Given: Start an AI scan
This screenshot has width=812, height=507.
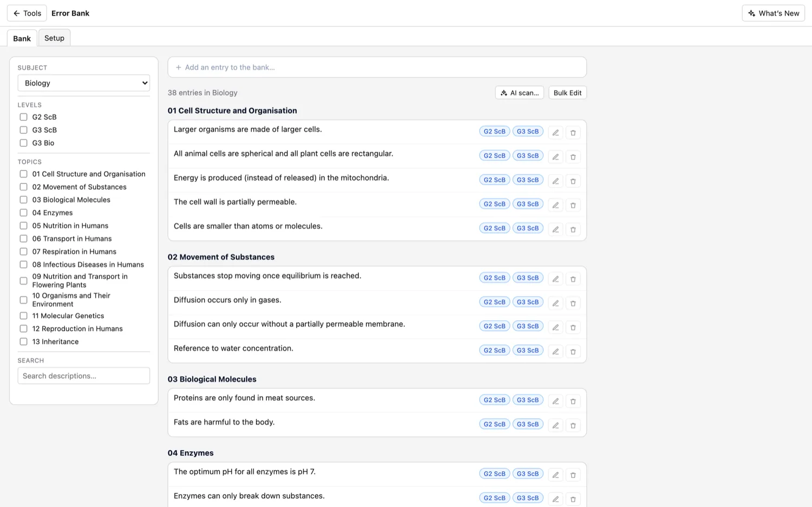Looking at the screenshot, I should click(519, 93).
